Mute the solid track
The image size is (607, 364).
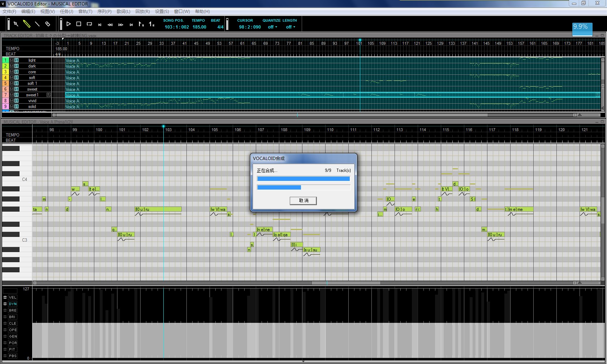(x=12, y=107)
